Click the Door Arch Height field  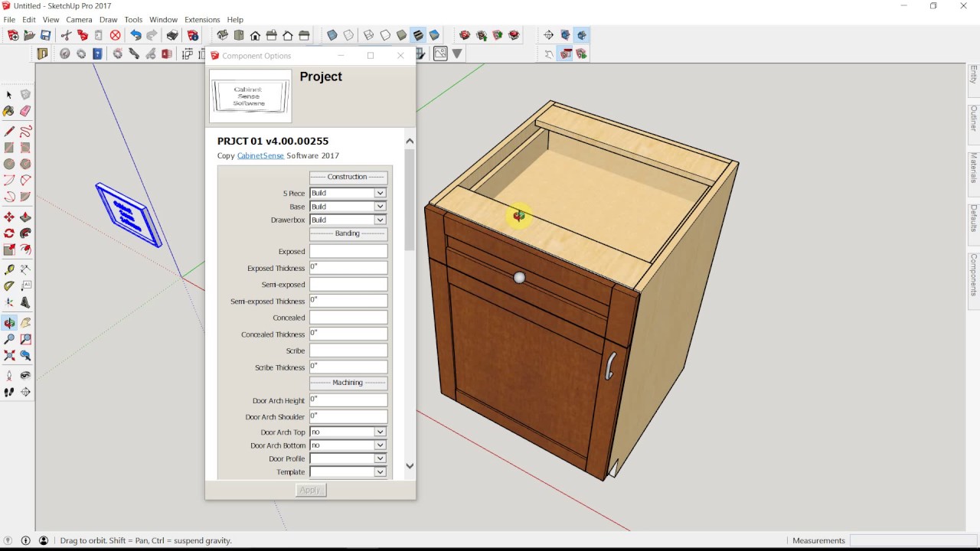348,400
